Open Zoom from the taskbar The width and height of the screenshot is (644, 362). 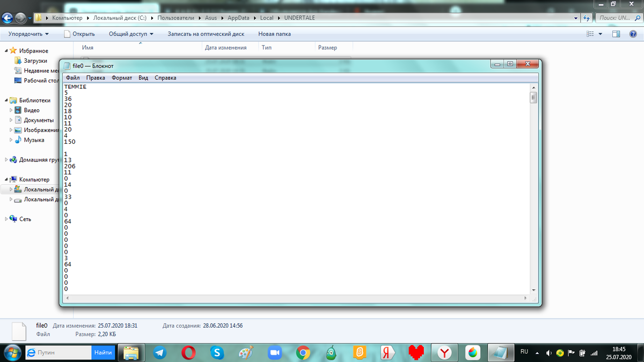275,352
